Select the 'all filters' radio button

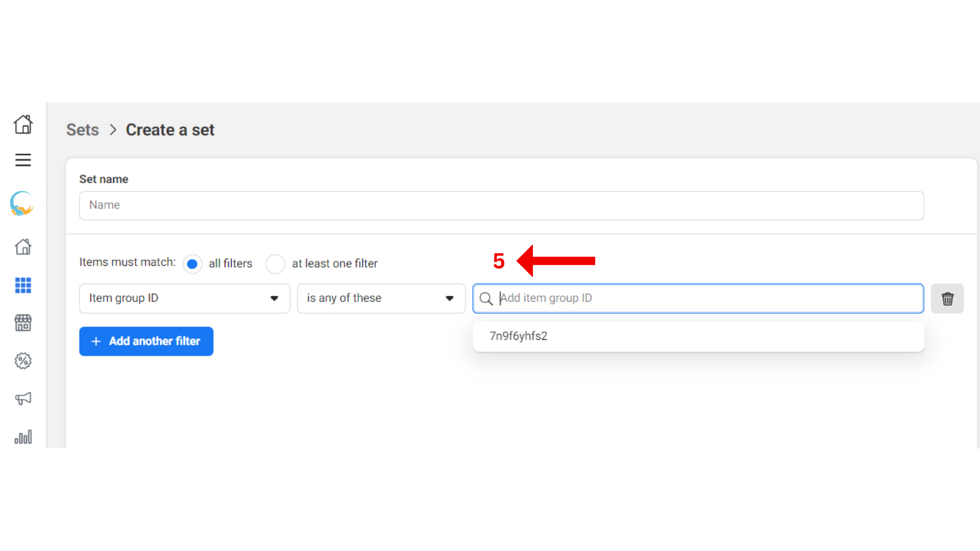coord(192,264)
